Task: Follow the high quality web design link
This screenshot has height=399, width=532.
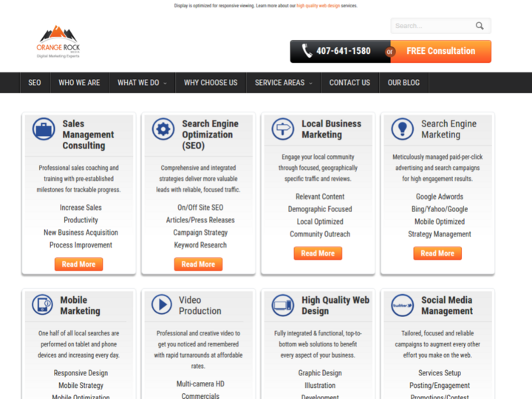Action: 317,5
